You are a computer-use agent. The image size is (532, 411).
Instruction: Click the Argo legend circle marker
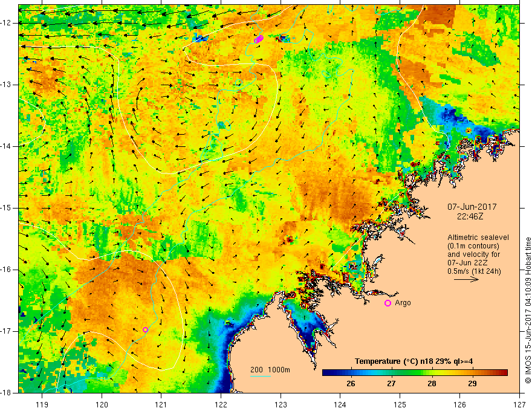point(388,303)
